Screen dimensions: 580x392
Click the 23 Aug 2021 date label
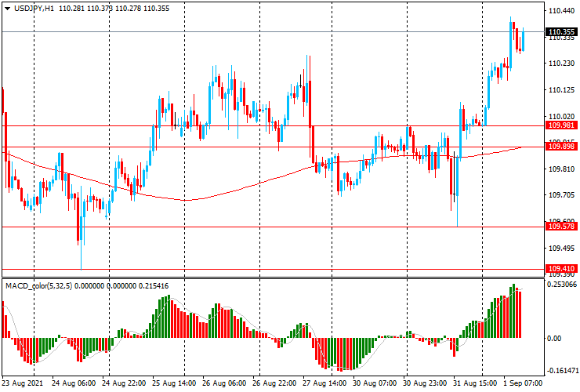click(x=22, y=383)
